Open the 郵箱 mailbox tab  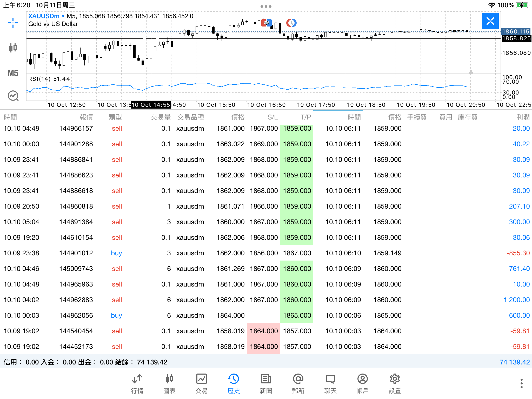coord(298,384)
